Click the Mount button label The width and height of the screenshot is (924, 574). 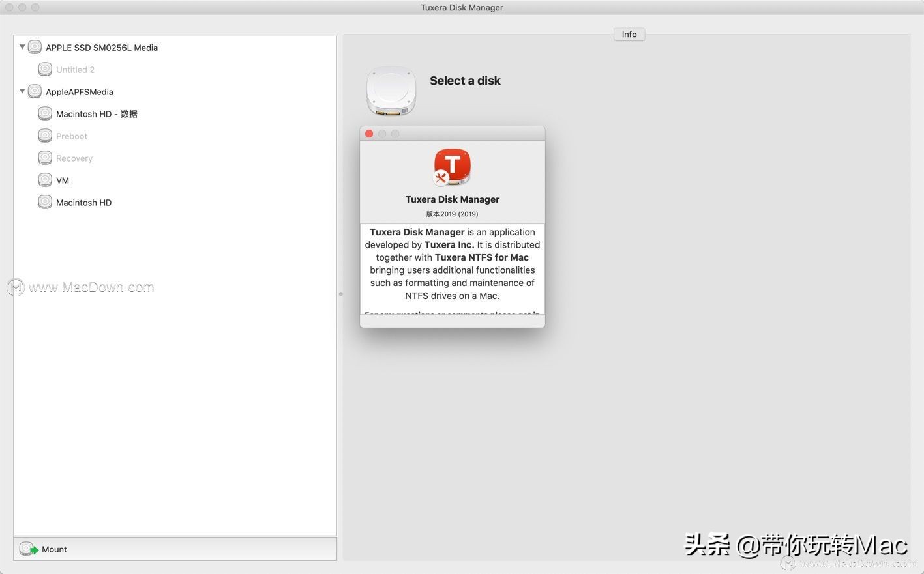[54, 549]
